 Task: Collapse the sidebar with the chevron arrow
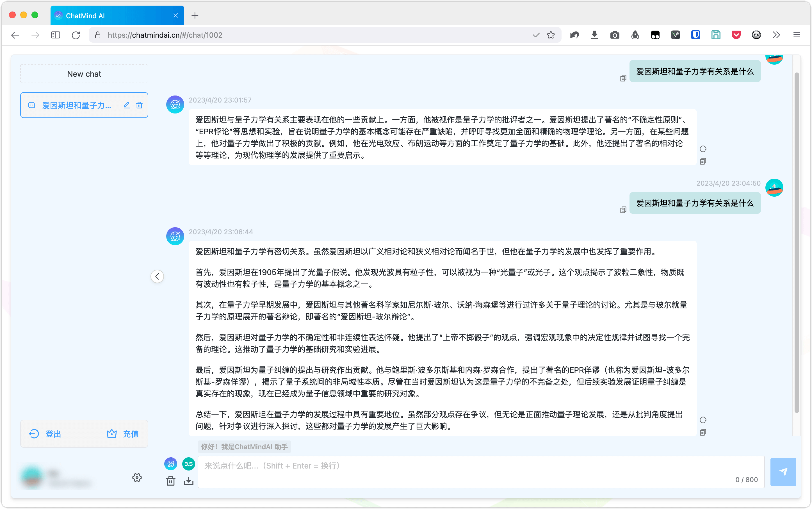(x=157, y=276)
